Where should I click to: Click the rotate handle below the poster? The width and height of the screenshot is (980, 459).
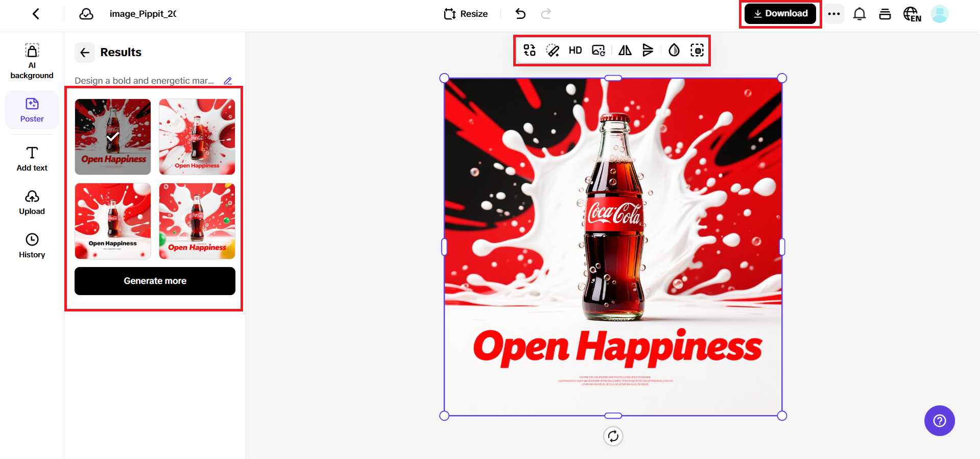pos(613,436)
